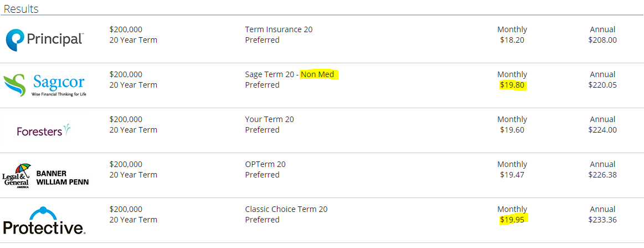Click the Protective company logo
The width and height of the screenshot is (644, 248).
pos(44,220)
